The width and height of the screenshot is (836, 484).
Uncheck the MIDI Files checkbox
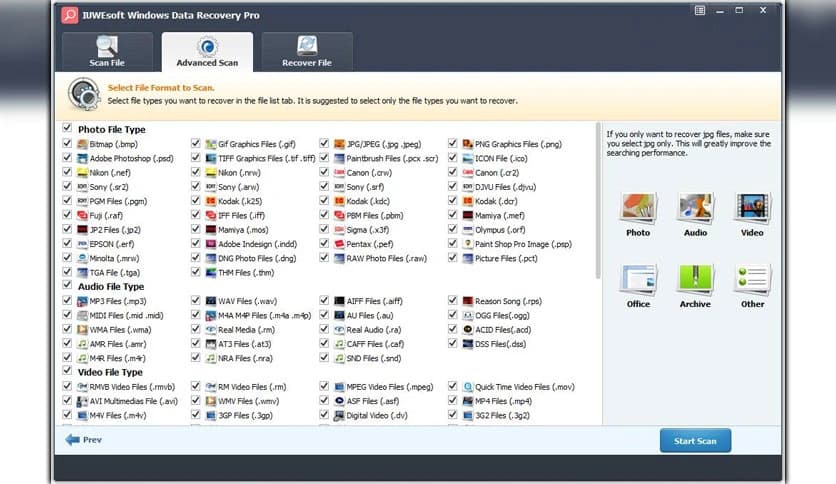[67, 314]
